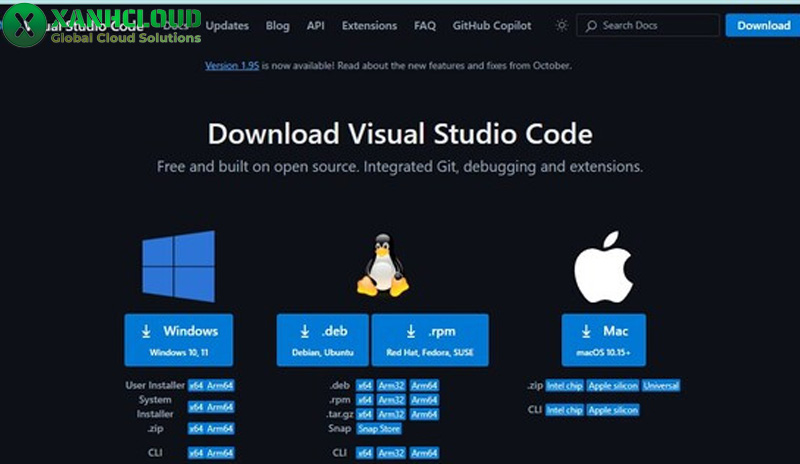
Task: Open the Updates nav item
Action: click(227, 26)
